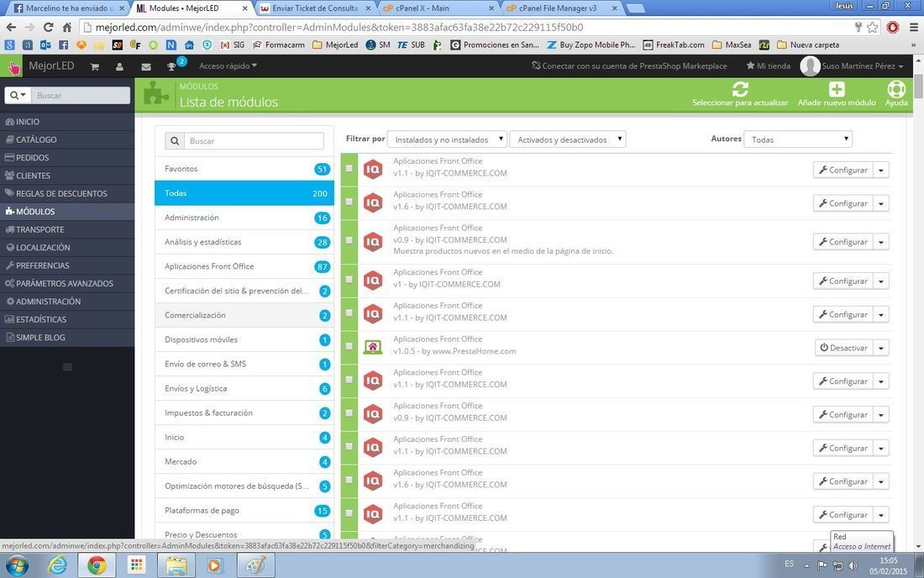
Task: Click the page vertical scrollbar thumb
Action: [x=918, y=87]
